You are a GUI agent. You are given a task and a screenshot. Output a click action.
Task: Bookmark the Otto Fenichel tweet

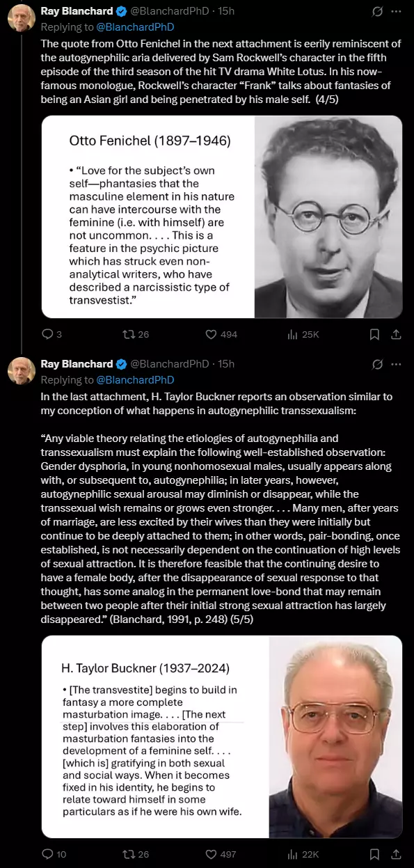(374, 334)
